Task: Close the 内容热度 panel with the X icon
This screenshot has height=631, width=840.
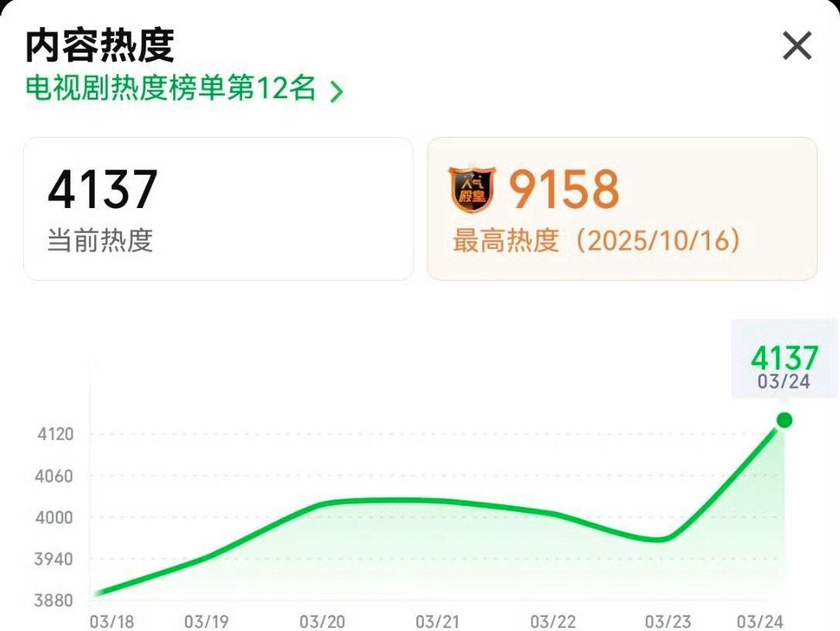Action: (x=797, y=46)
